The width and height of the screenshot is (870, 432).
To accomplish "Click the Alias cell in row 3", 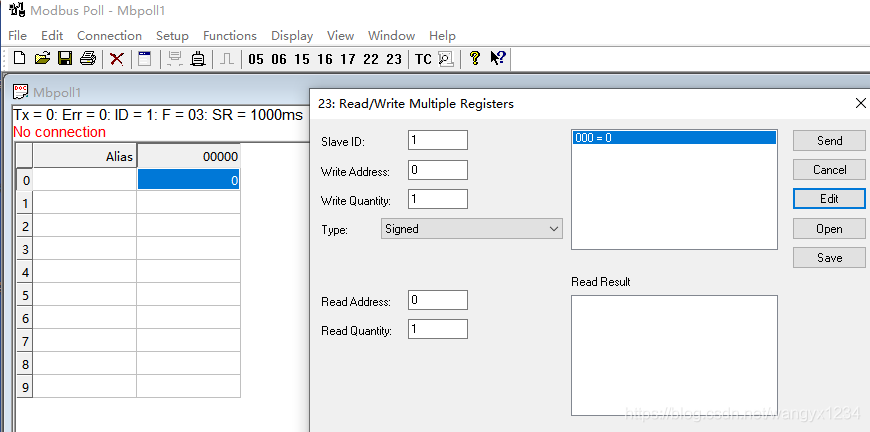I will pos(84,249).
